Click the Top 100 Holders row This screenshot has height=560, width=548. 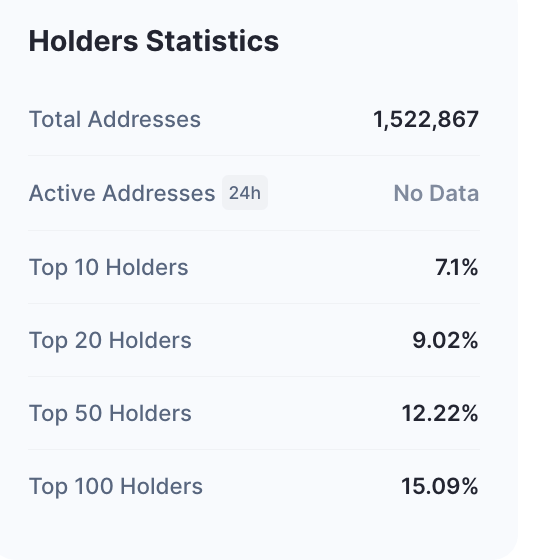pyautogui.click(x=254, y=486)
